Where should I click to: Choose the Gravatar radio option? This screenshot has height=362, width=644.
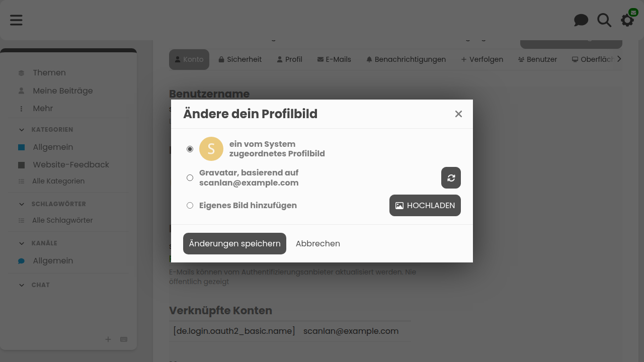point(190,177)
